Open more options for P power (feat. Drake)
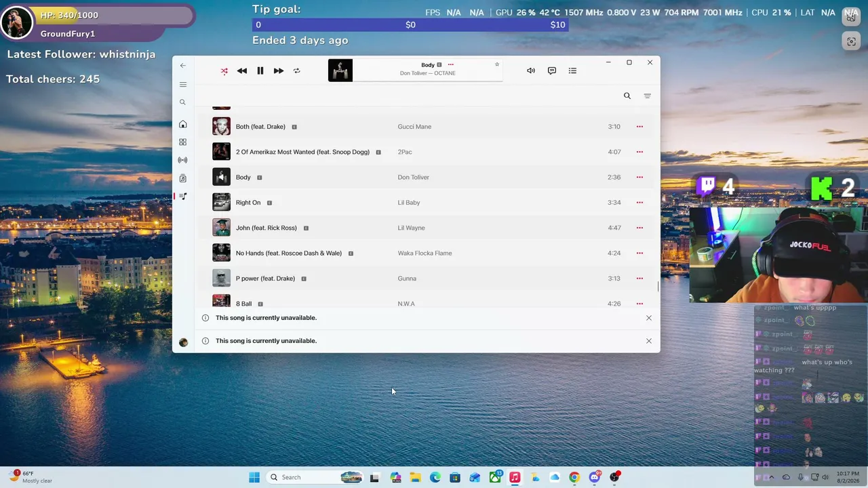This screenshot has width=868, height=488. [639, 279]
